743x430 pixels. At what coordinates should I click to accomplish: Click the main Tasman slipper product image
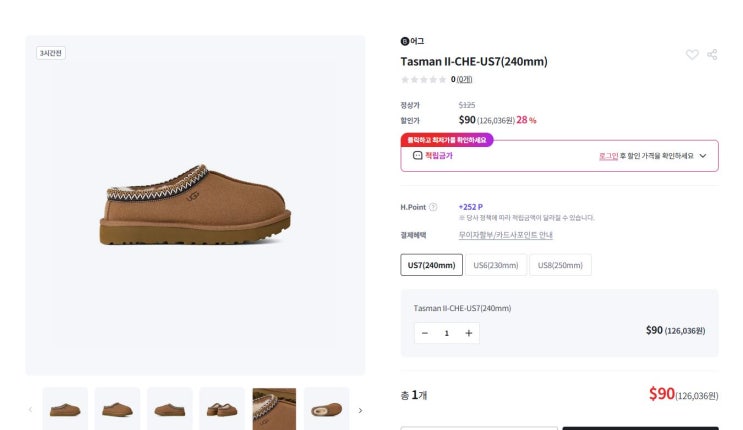pos(195,206)
